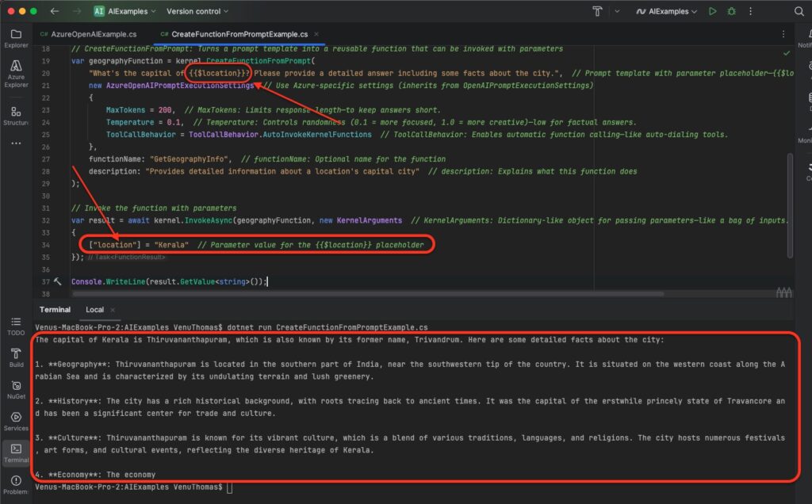Show the Structure tool window
The height and width of the screenshot is (504, 812).
pos(16,115)
